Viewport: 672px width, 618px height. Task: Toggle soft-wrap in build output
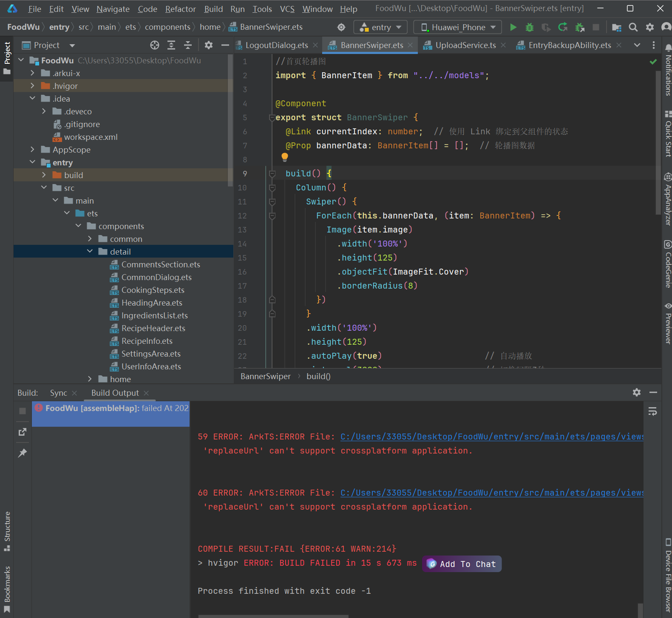[652, 411]
